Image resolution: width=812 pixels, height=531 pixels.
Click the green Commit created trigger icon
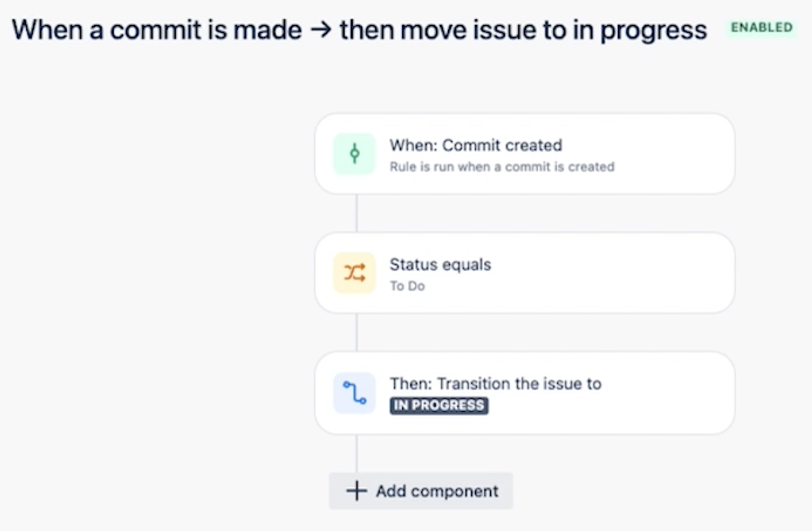click(354, 154)
